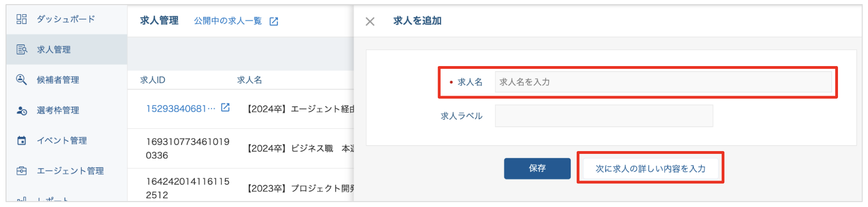Go to 選考枠管理 menu item

pos(58,110)
